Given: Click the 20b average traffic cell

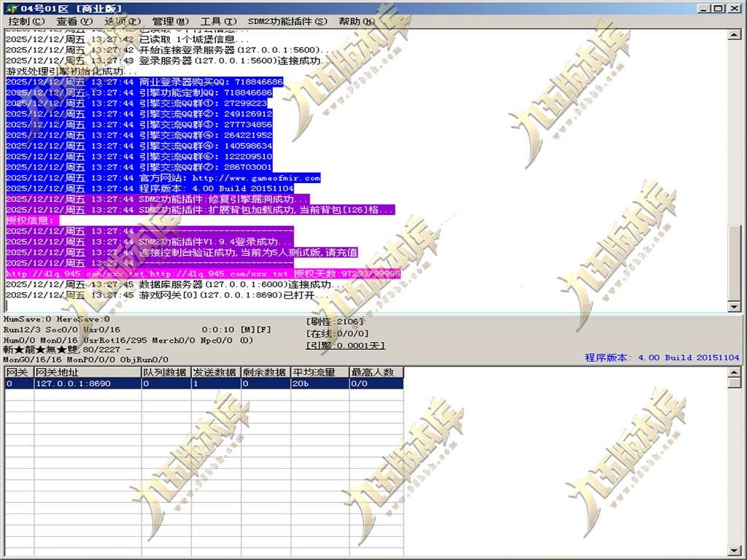Looking at the screenshot, I should tap(320, 384).
